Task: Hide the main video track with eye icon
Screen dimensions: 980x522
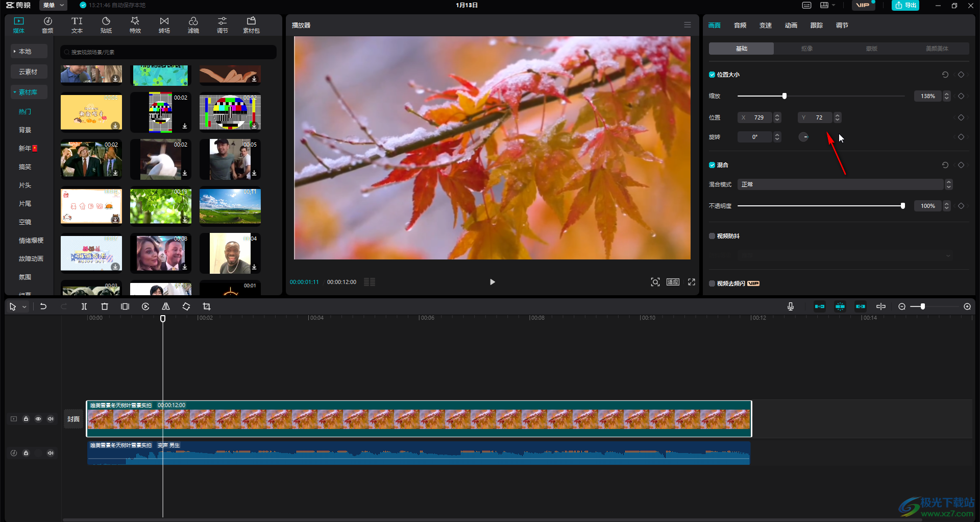Action: click(38, 419)
